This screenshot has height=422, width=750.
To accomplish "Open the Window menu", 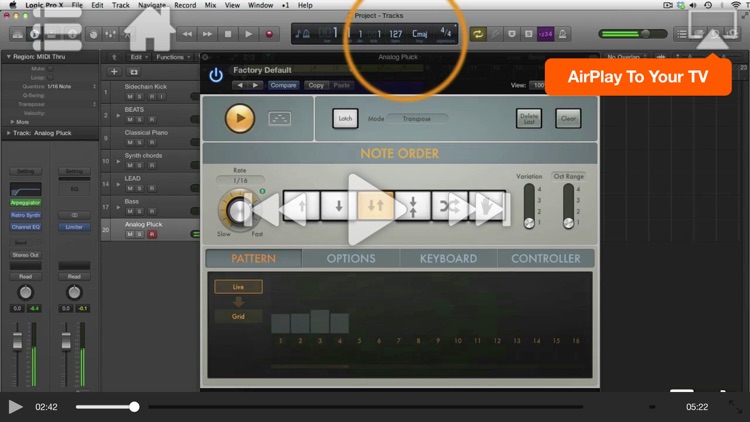I will [x=261, y=5].
